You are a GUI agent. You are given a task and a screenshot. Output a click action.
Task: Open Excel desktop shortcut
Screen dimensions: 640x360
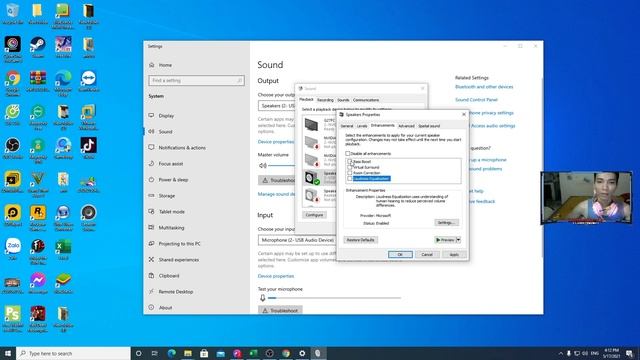click(63, 249)
